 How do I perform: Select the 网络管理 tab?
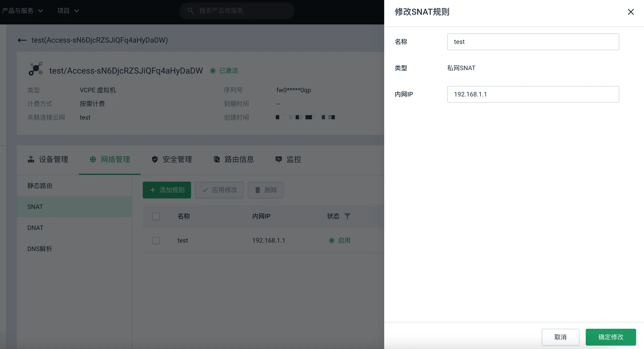point(110,159)
